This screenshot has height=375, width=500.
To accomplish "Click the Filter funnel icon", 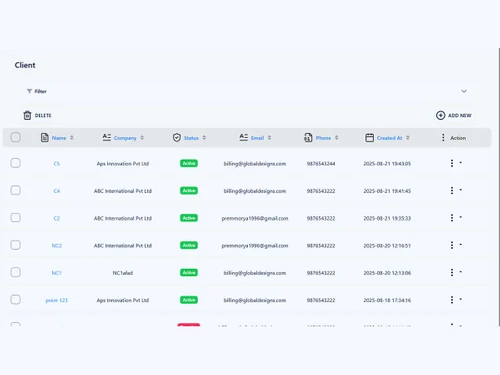I will click(x=29, y=91).
